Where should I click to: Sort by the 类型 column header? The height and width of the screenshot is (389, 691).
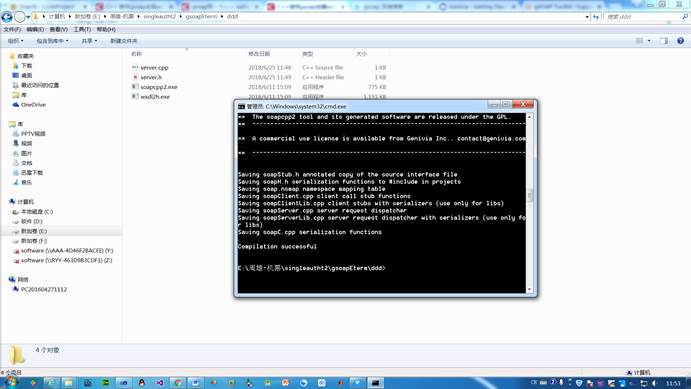click(308, 54)
